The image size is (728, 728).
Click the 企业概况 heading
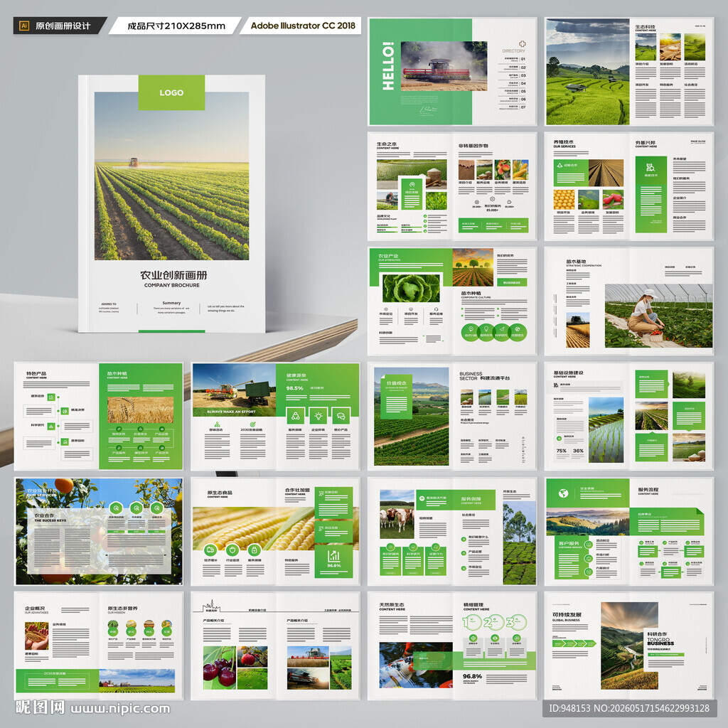tap(36, 609)
